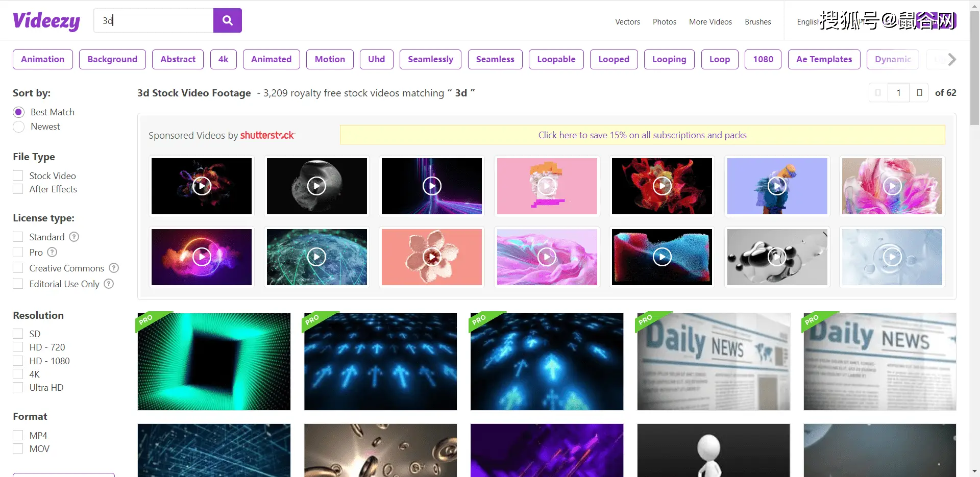Tick the MP4 format checkbox
The width and height of the screenshot is (980, 477).
tap(18, 435)
